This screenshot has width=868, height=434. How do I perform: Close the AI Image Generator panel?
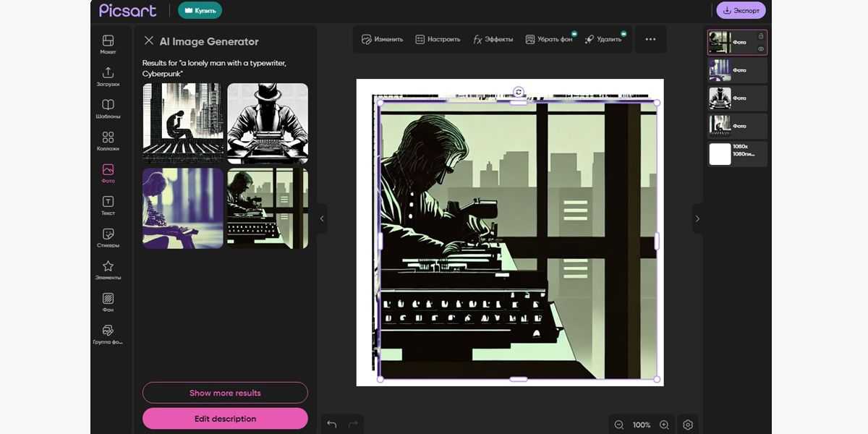click(149, 41)
